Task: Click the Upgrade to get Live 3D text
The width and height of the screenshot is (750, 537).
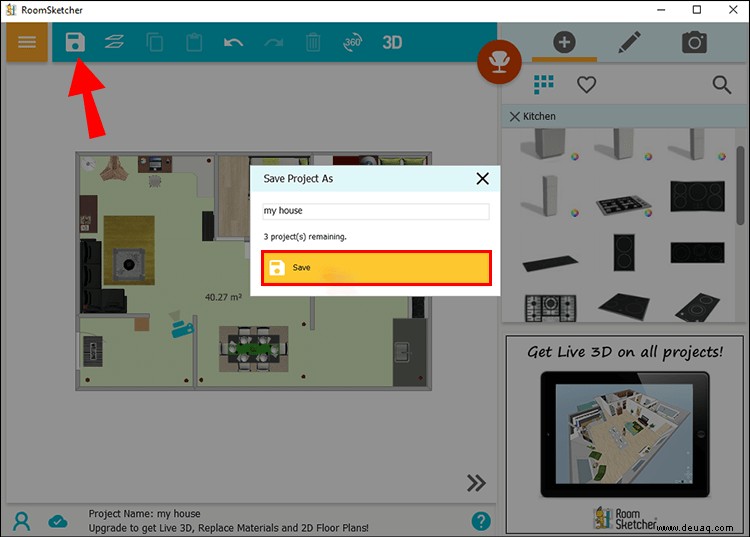Action: pyautogui.click(x=228, y=528)
